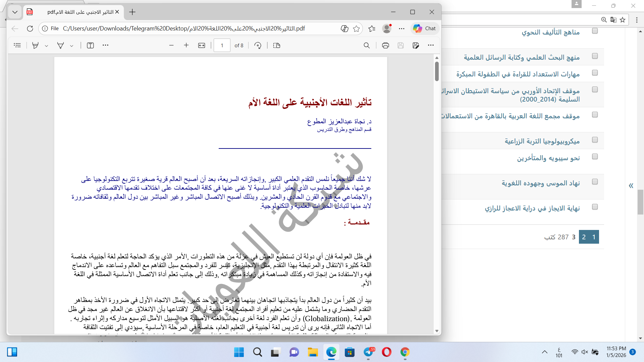Check the box for نحو سيبويه والمتأخرين

coord(595,157)
